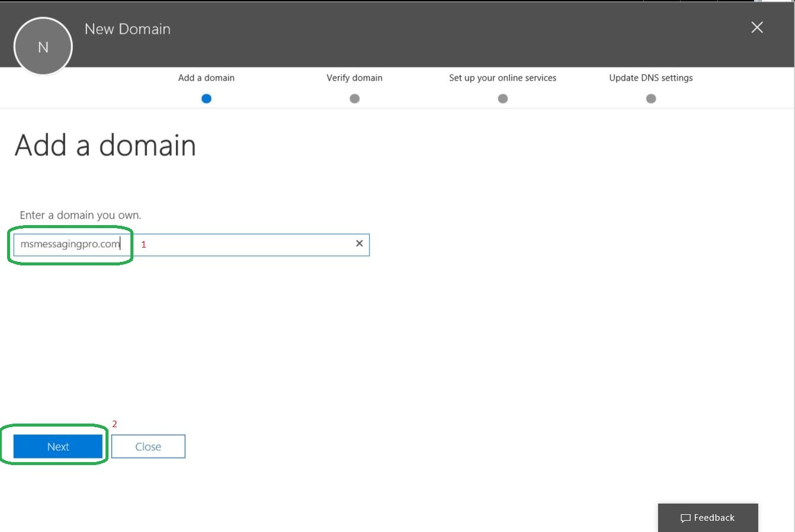Click the N avatar circle
Screen dimensions: 795x532
point(43,47)
